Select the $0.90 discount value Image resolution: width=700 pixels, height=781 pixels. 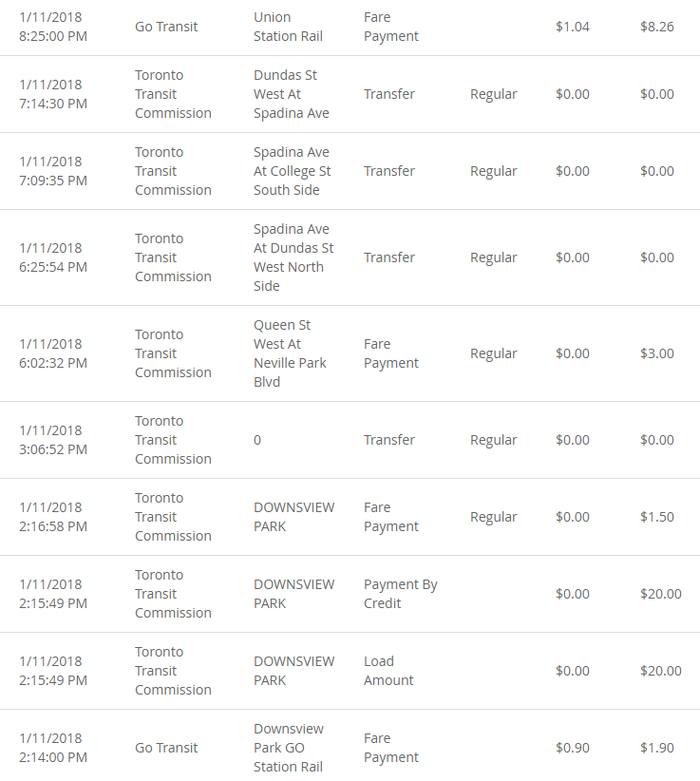(x=572, y=748)
